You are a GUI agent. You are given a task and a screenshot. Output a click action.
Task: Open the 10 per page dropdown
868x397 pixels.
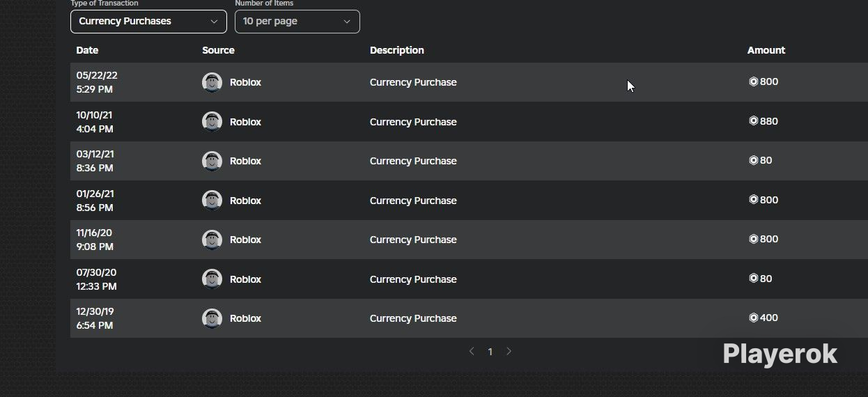[x=297, y=22]
